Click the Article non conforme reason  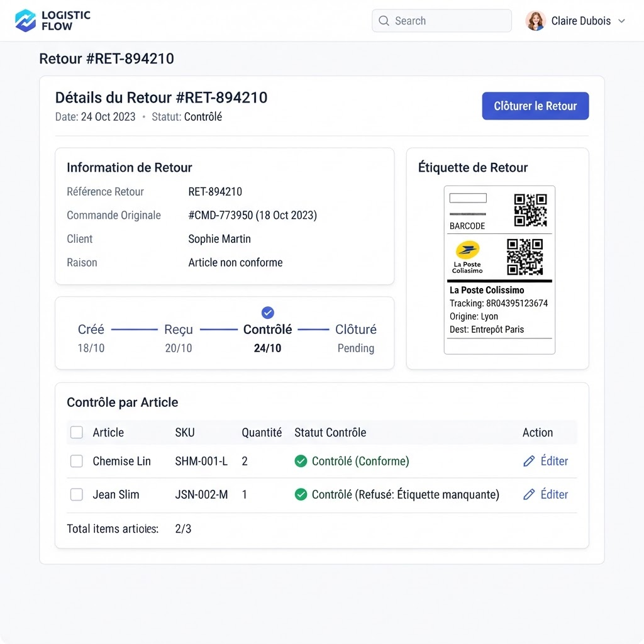(235, 262)
